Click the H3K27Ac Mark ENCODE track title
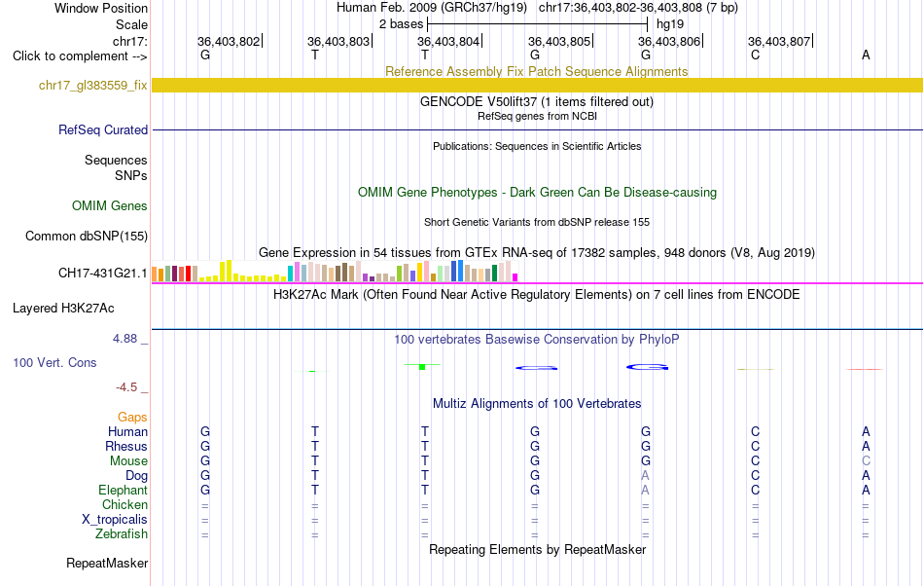 click(x=537, y=294)
